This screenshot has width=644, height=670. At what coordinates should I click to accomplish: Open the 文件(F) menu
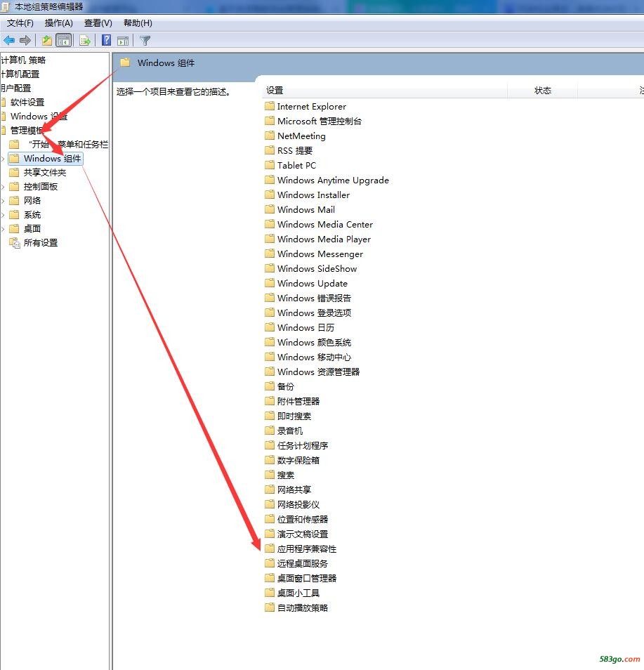pyautogui.click(x=20, y=23)
